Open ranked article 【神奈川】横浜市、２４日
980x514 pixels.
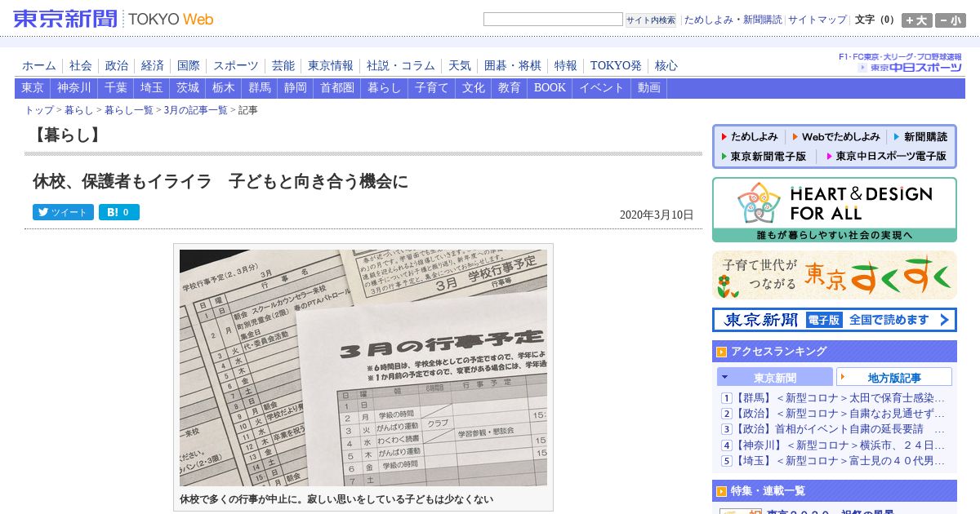pyautogui.click(x=840, y=445)
